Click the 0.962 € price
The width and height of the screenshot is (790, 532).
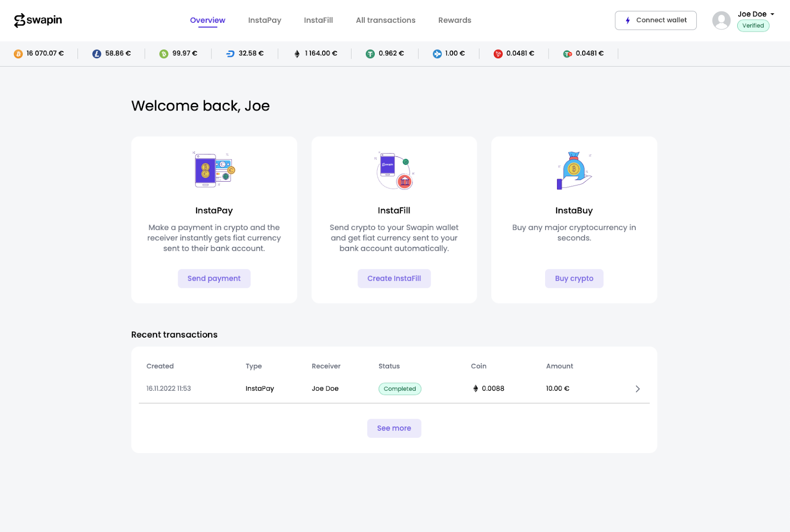click(391, 53)
